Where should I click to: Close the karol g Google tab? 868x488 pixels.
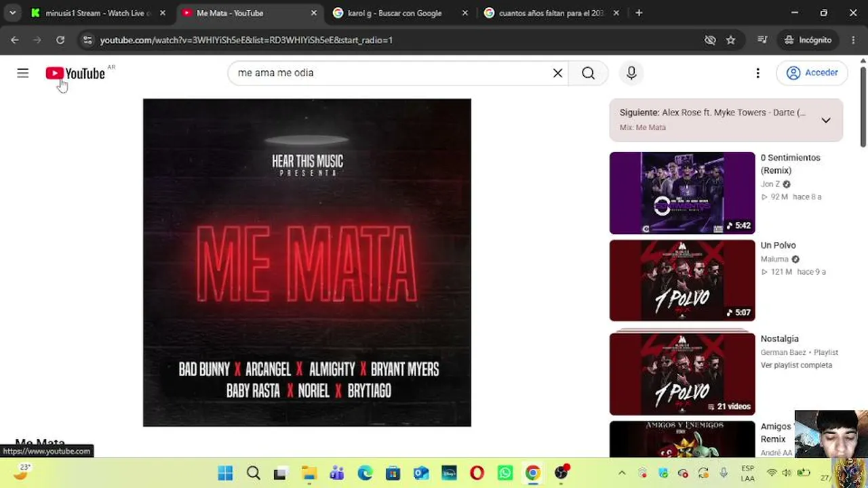tap(465, 13)
